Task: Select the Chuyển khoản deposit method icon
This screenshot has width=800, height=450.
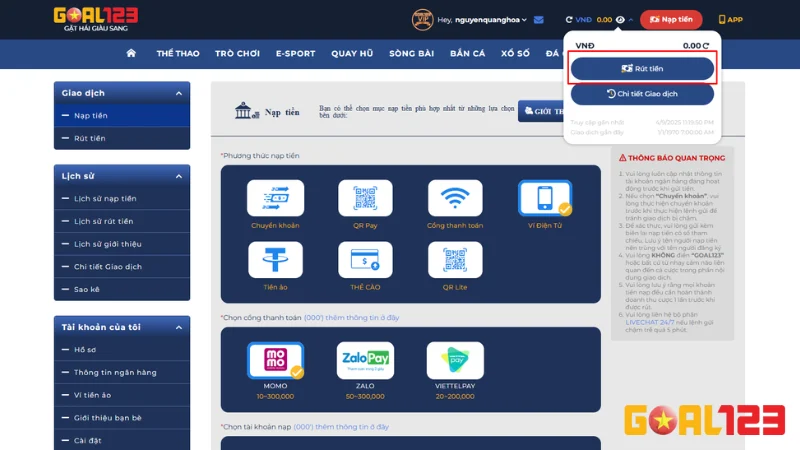Action: click(x=276, y=198)
